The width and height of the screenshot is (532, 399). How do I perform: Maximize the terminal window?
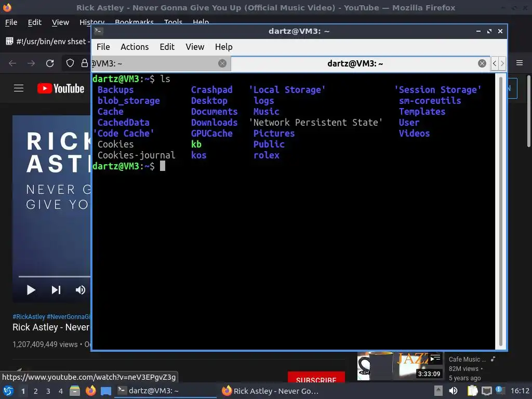click(x=489, y=31)
